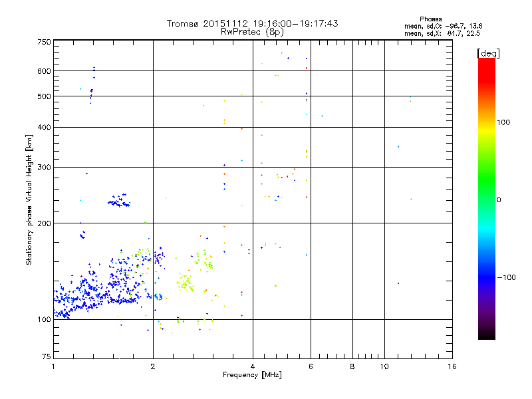Click the frequency axis '6' tick label
532x399 pixels.
(x=311, y=366)
